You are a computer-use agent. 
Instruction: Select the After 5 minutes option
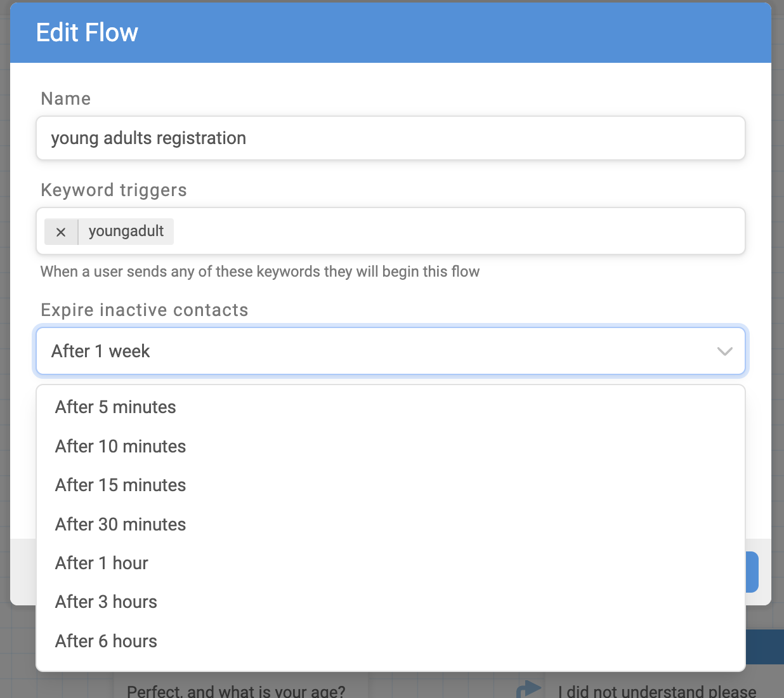(x=115, y=407)
